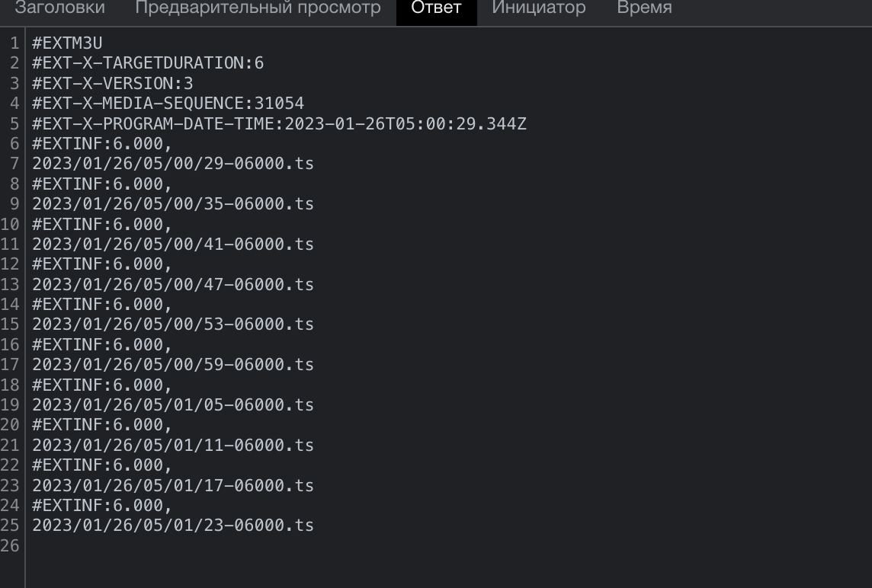Open the Инициатор tab
Screen dimensions: 872x588
(x=538, y=9)
